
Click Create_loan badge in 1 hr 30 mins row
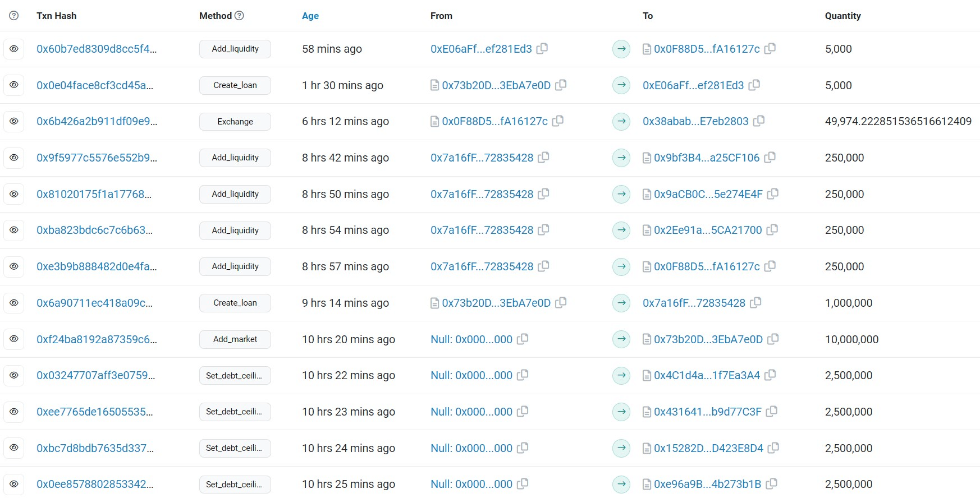[x=235, y=85]
